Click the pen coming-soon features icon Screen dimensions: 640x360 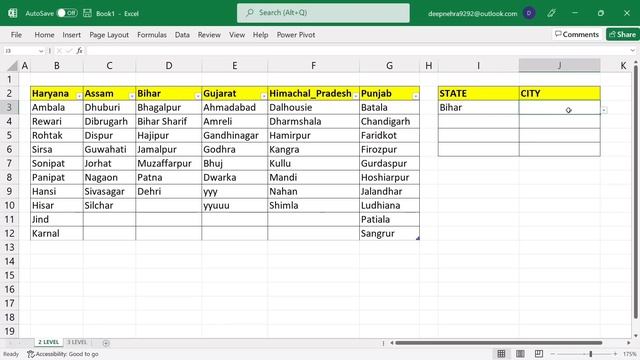[551, 13]
